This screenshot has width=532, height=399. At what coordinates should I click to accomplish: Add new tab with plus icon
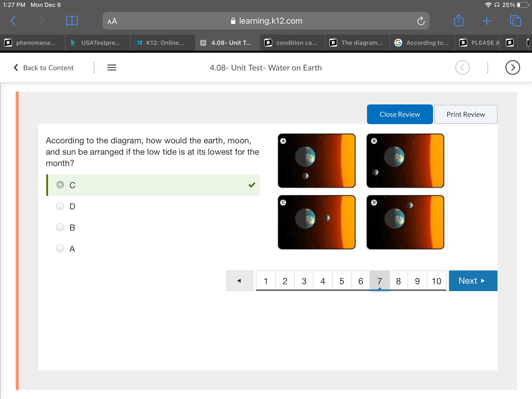pos(487,21)
